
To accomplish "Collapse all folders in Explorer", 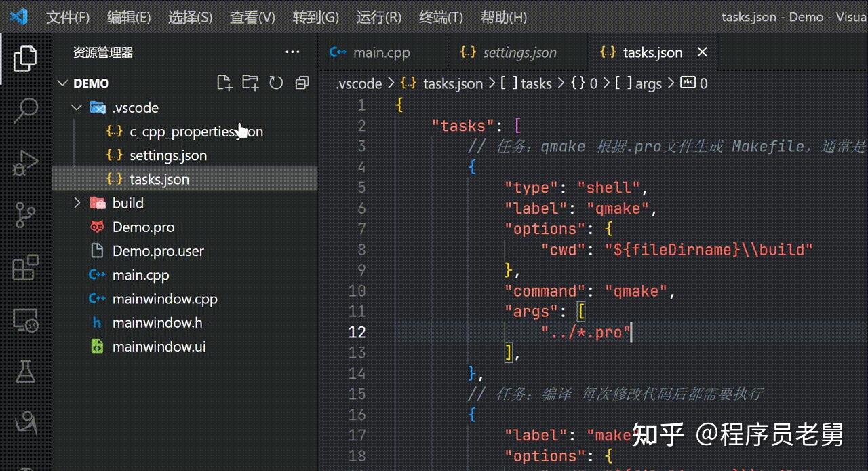I will coord(302,82).
